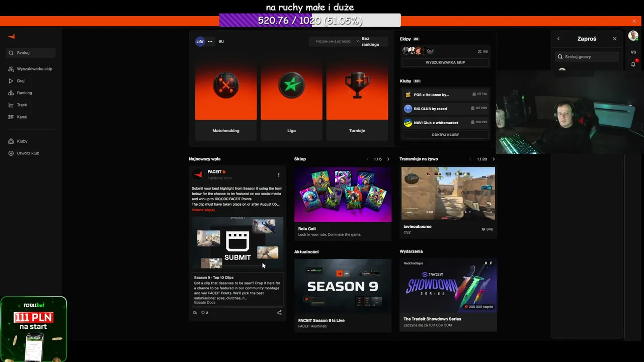The image size is (644, 362).
Task: Click the ODKRYJ KLUBY button
Action: pyautogui.click(x=445, y=135)
